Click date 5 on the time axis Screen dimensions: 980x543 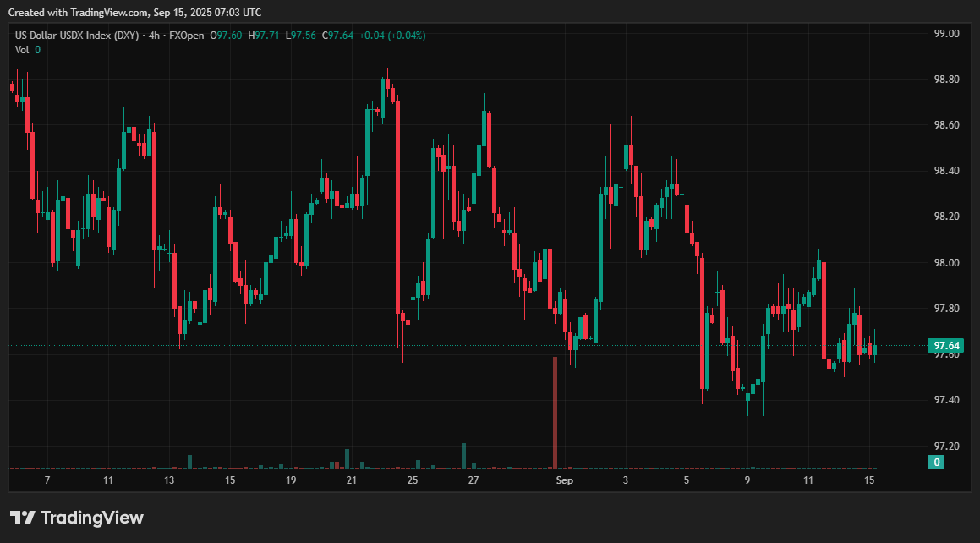click(x=687, y=480)
